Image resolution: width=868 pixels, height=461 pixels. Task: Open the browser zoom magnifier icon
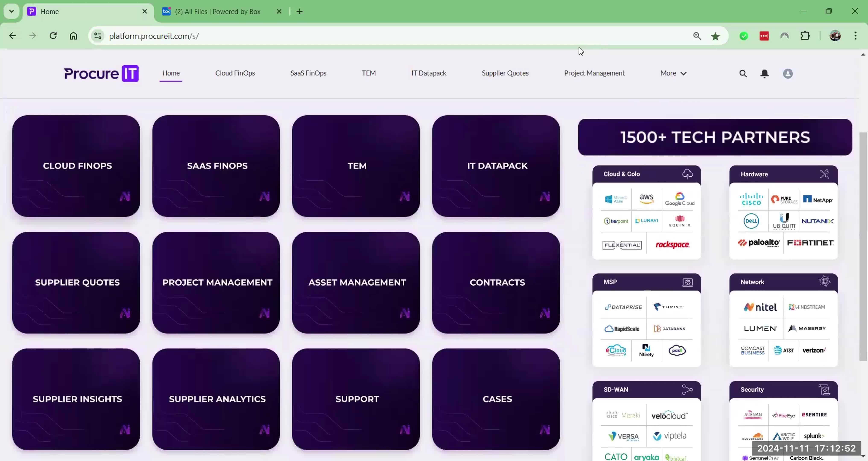pos(697,36)
